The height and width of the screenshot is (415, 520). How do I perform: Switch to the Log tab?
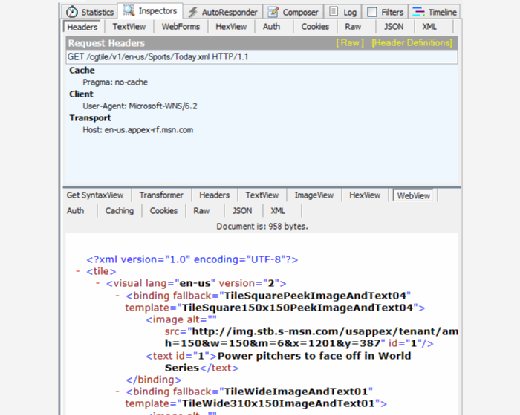coord(343,12)
